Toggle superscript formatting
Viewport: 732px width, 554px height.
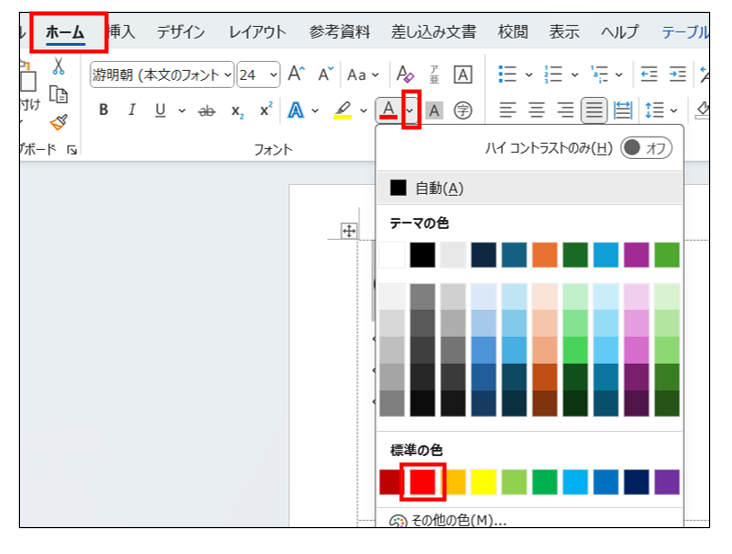point(266,110)
